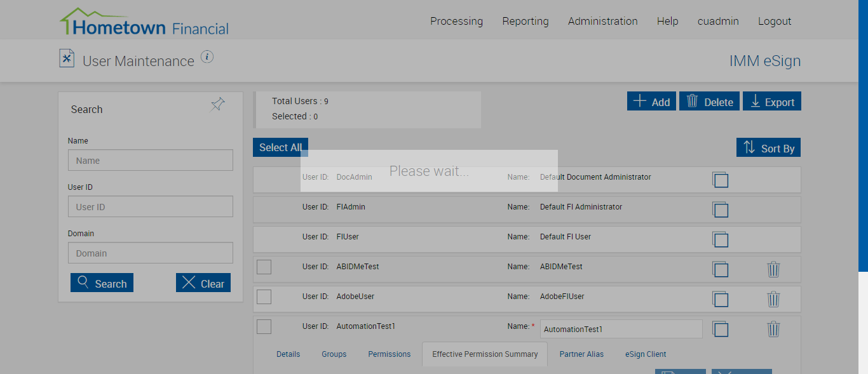
Task: Click the Hometown Financial logo
Action: [x=144, y=23]
